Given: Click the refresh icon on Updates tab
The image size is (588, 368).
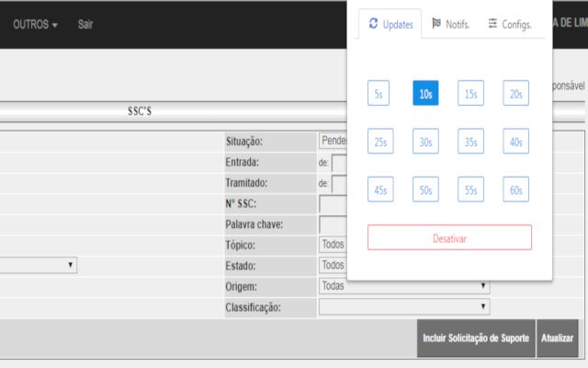Looking at the screenshot, I should pos(373,23).
